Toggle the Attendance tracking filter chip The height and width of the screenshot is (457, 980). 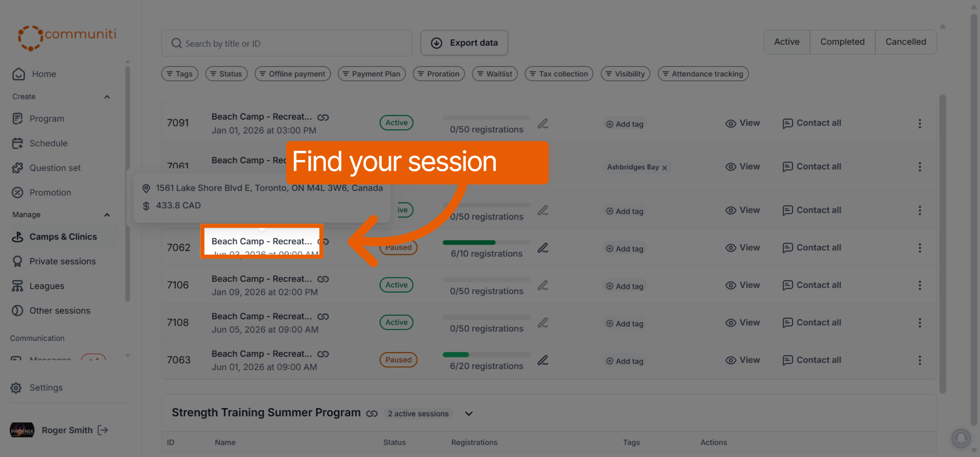click(x=703, y=74)
